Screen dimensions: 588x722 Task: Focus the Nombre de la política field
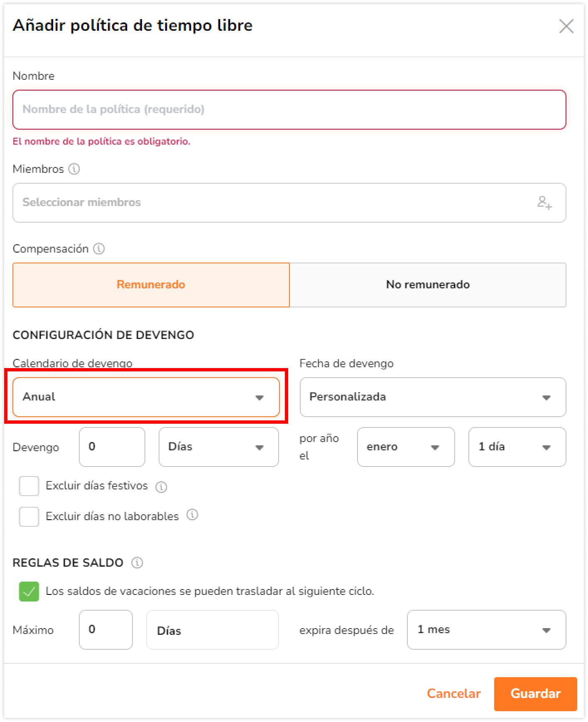[x=289, y=110]
